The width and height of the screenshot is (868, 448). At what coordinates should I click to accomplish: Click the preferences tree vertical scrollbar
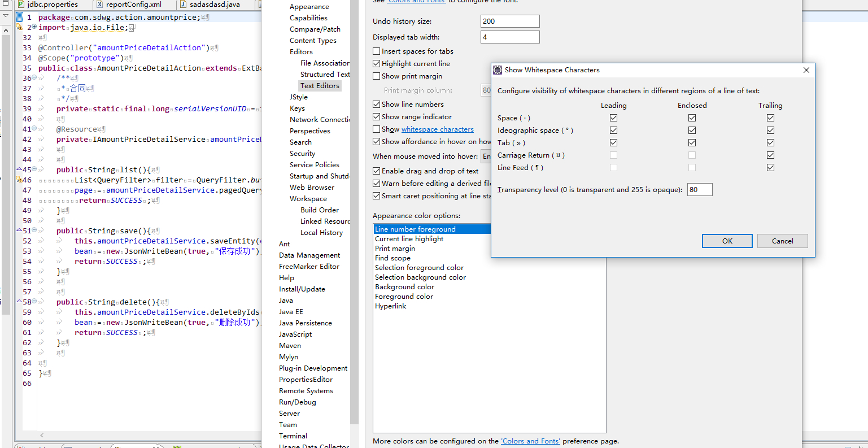pyautogui.click(x=355, y=212)
